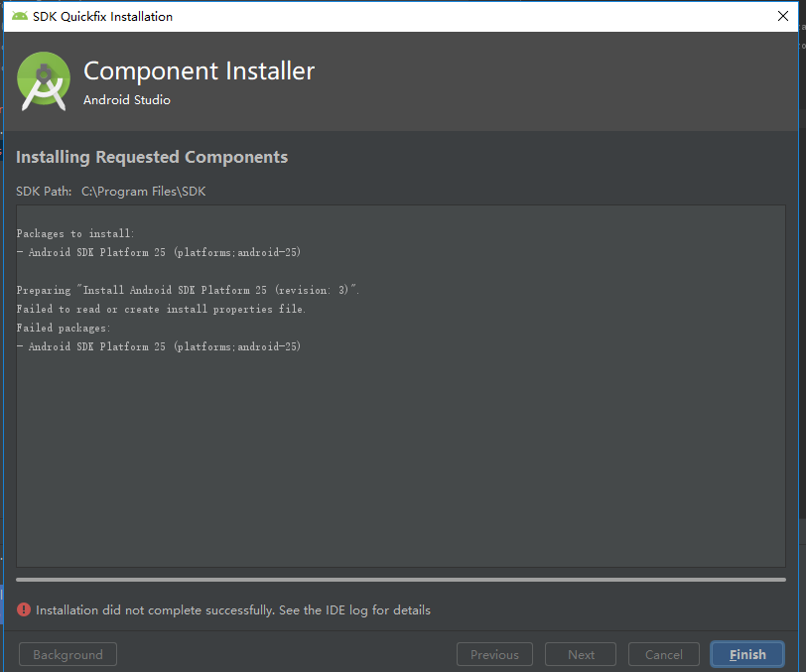
Task: Click the 'SDK Path:' label
Action: click(44, 192)
